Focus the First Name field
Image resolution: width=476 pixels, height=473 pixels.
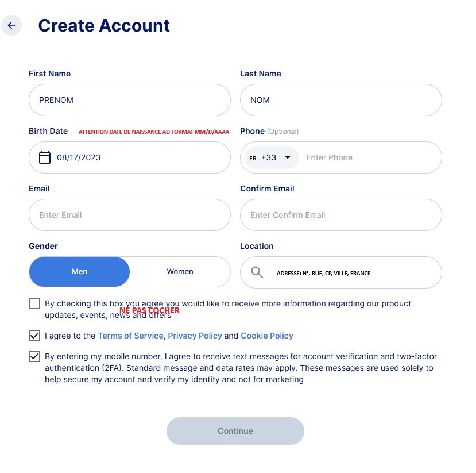click(130, 100)
